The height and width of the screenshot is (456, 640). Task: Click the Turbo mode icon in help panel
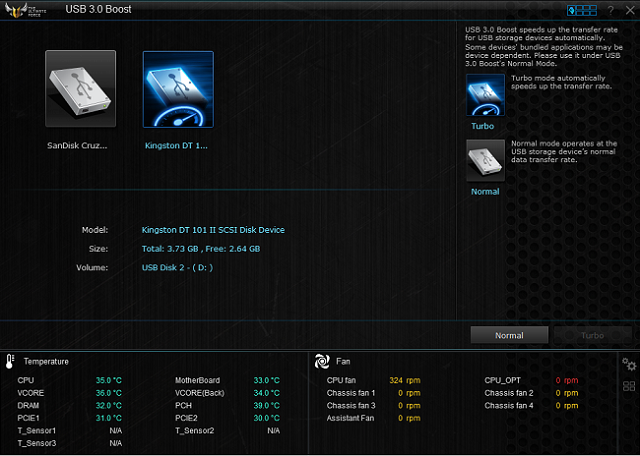[485, 96]
